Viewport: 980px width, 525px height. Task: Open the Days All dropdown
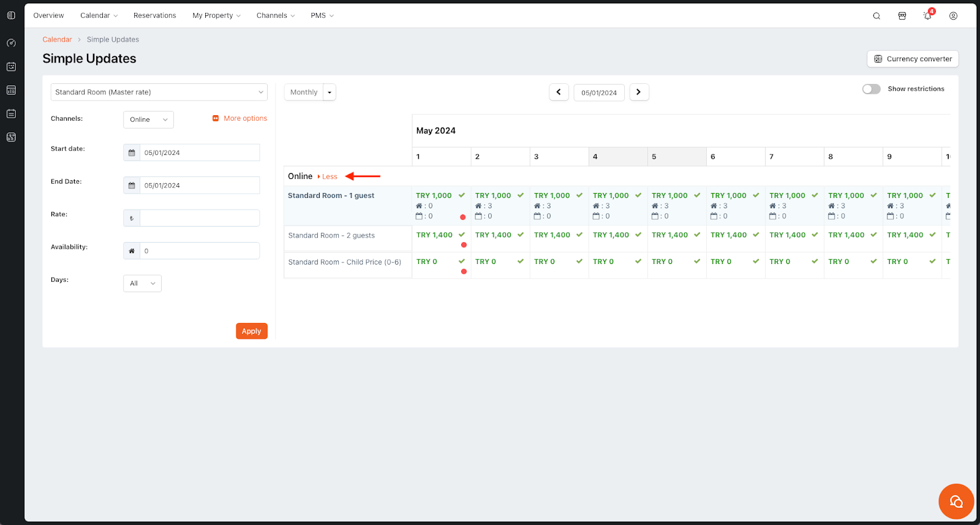[x=142, y=284]
